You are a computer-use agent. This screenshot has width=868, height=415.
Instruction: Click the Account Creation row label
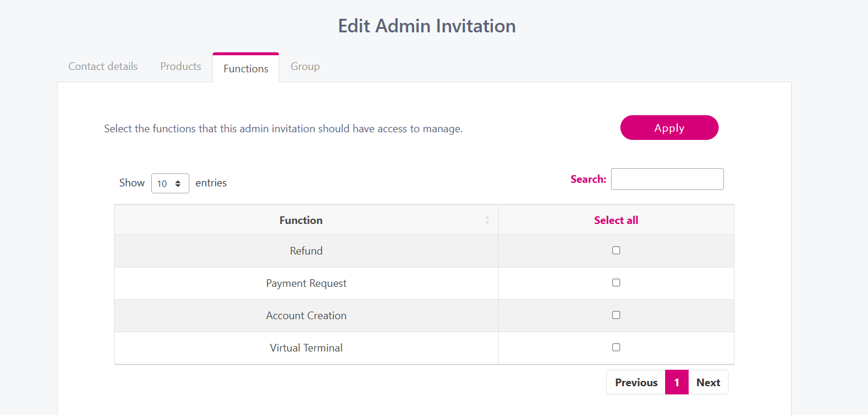pos(306,316)
